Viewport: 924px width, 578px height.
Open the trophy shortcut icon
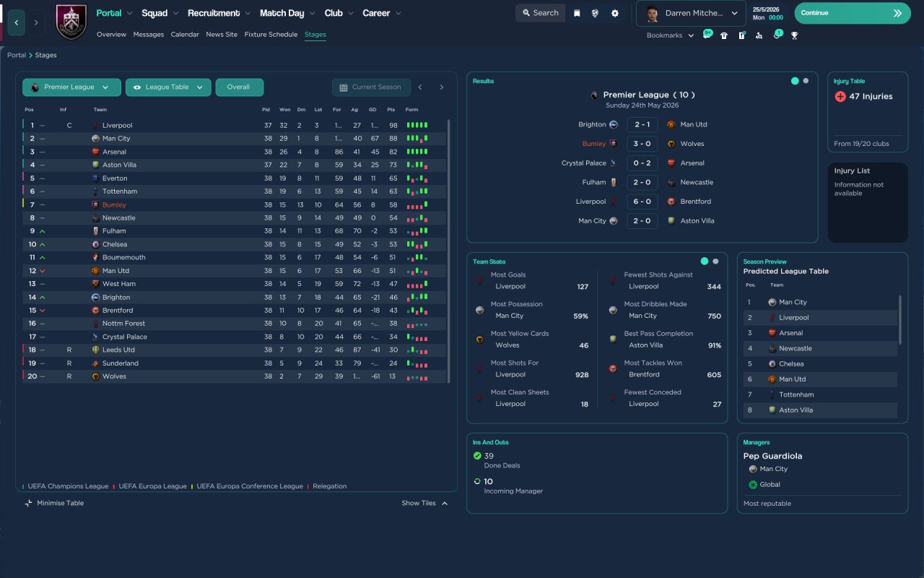coord(795,35)
